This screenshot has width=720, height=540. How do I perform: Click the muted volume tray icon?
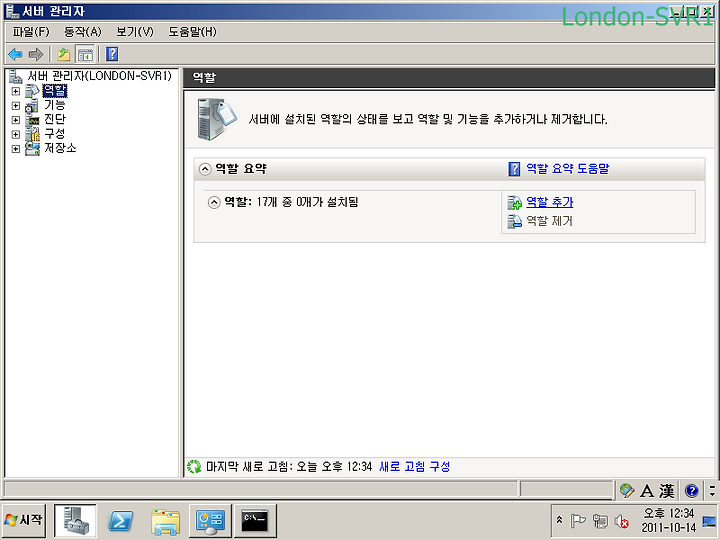(x=621, y=521)
